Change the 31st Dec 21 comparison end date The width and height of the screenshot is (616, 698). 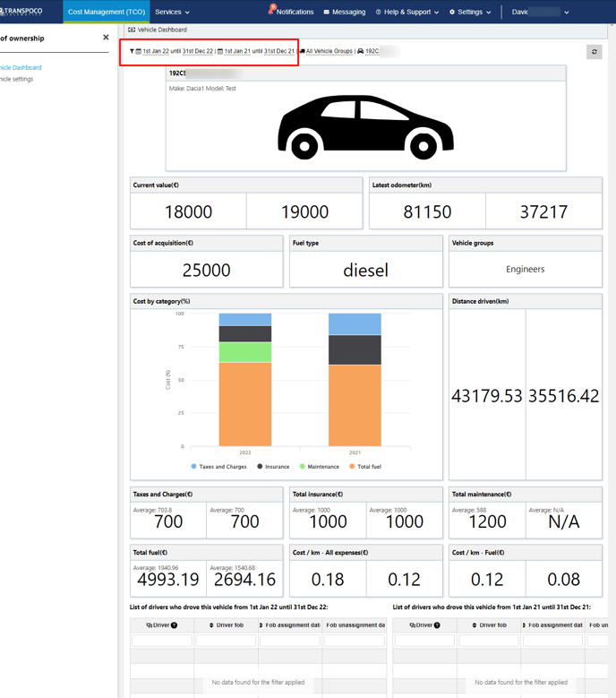278,51
